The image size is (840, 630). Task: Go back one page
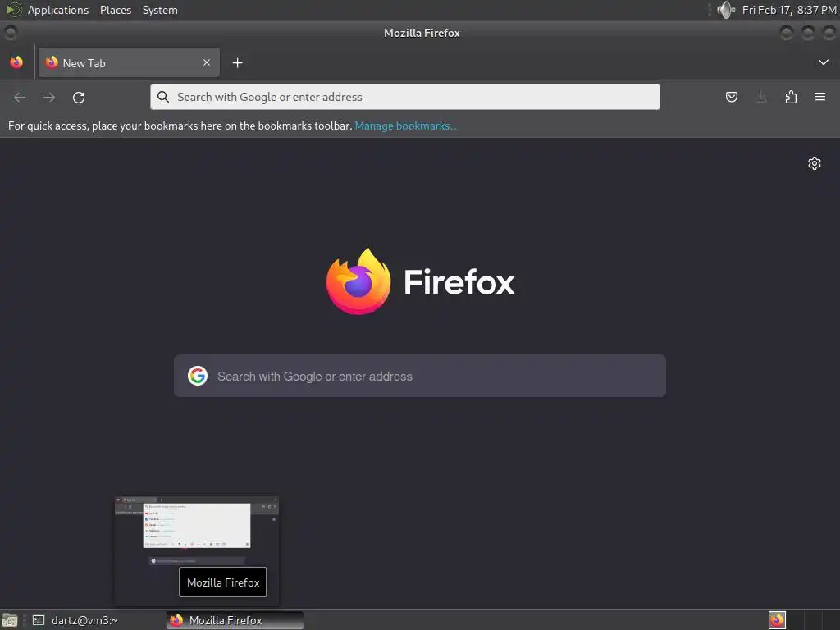tap(20, 98)
